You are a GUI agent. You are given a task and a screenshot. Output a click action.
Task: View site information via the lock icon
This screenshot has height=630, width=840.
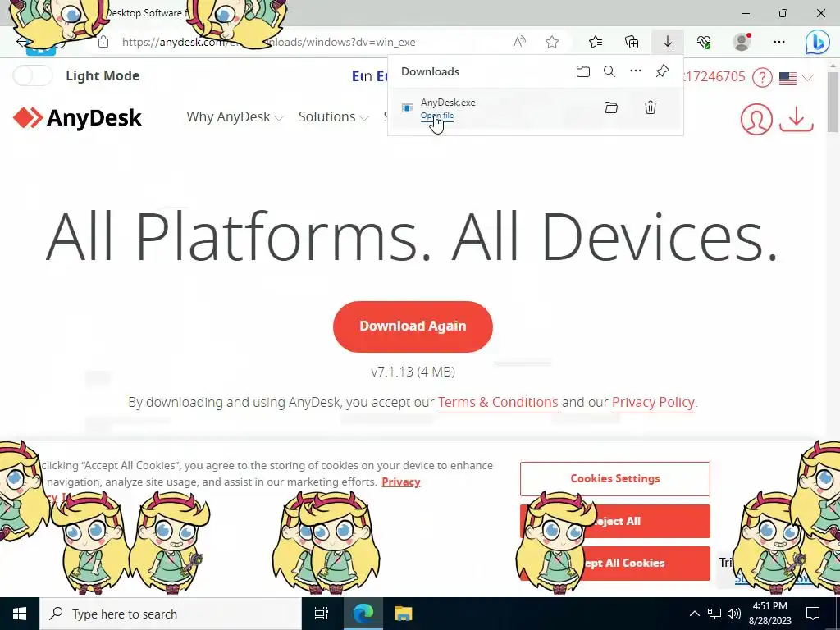click(103, 43)
